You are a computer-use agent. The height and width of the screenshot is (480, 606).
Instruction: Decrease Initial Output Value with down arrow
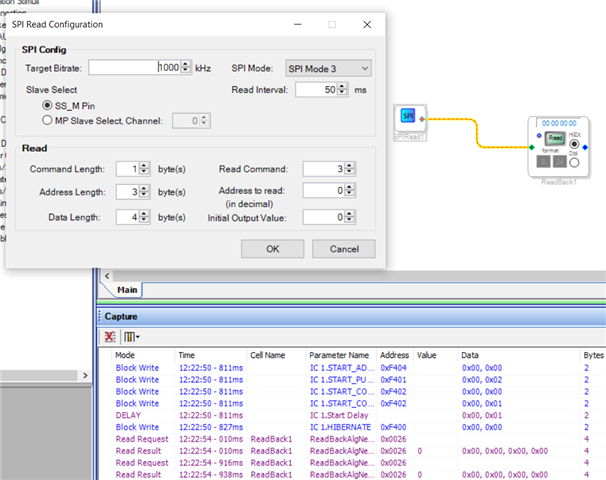point(349,220)
